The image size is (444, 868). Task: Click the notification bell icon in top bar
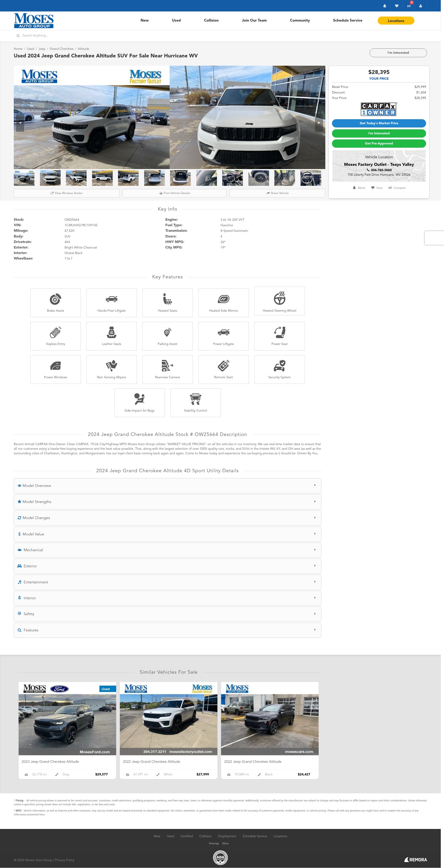384,6
